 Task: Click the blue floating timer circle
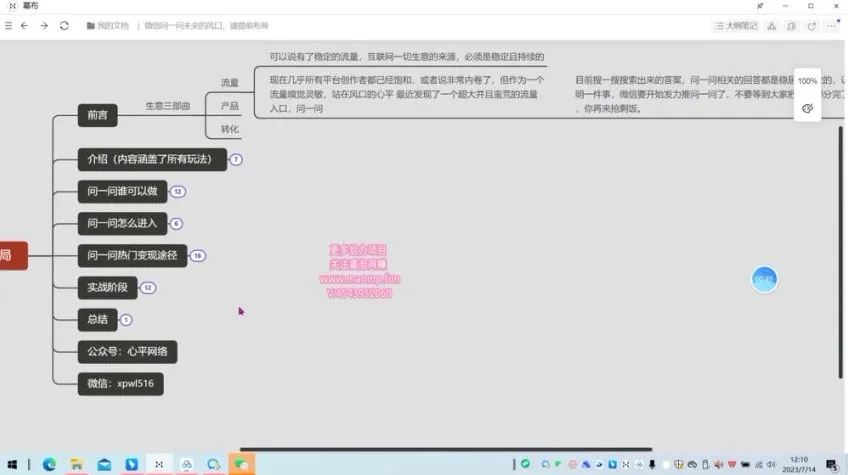click(x=764, y=279)
